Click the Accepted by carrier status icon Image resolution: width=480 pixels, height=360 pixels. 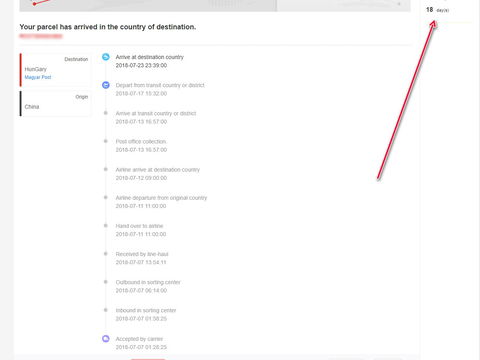point(106,339)
